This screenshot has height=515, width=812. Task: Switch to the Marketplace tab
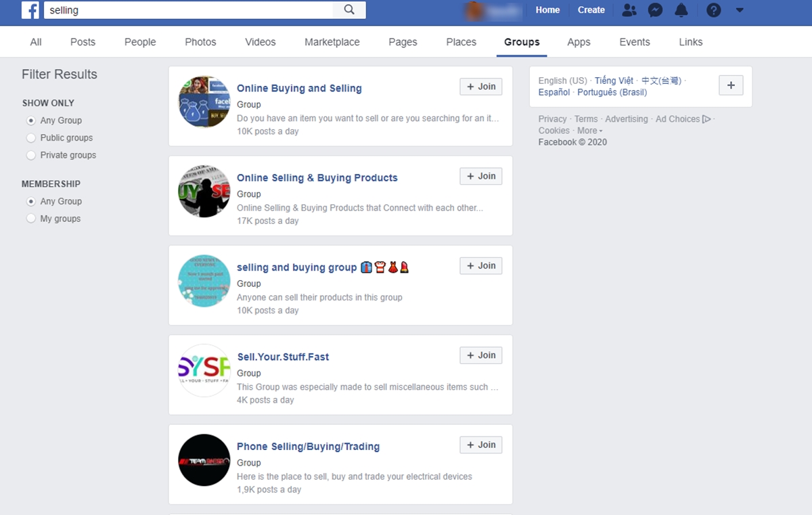332,42
